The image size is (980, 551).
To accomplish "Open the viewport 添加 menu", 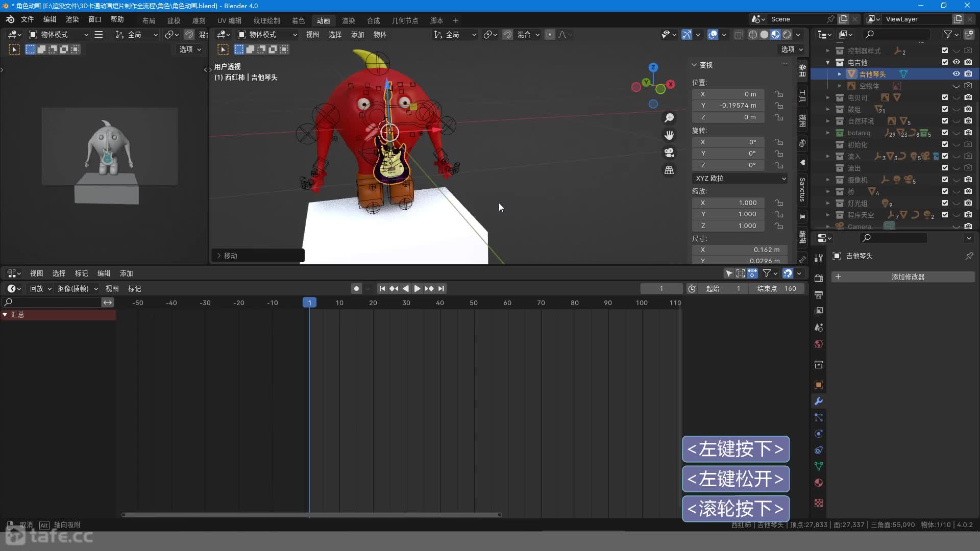I will pyautogui.click(x=357, y=35).
